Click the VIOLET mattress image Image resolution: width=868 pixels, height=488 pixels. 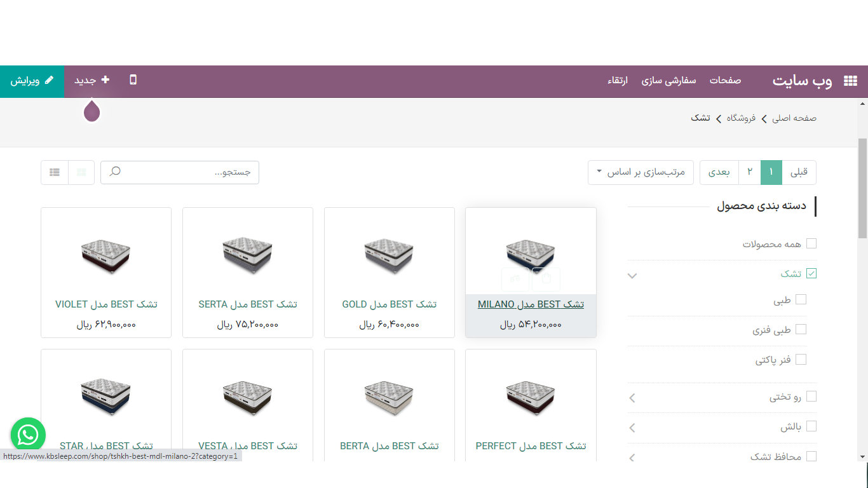tap(106, 255)
